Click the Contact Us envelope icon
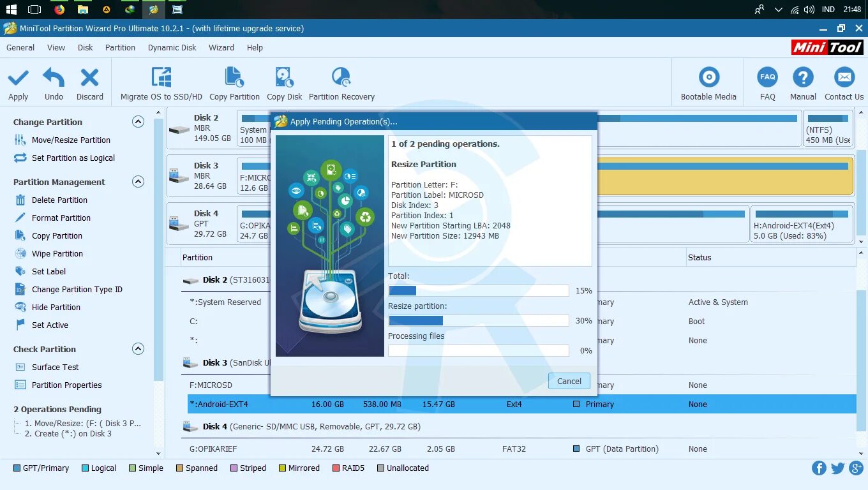The width and height of the screenshot is (868, 490). point(844,78)
